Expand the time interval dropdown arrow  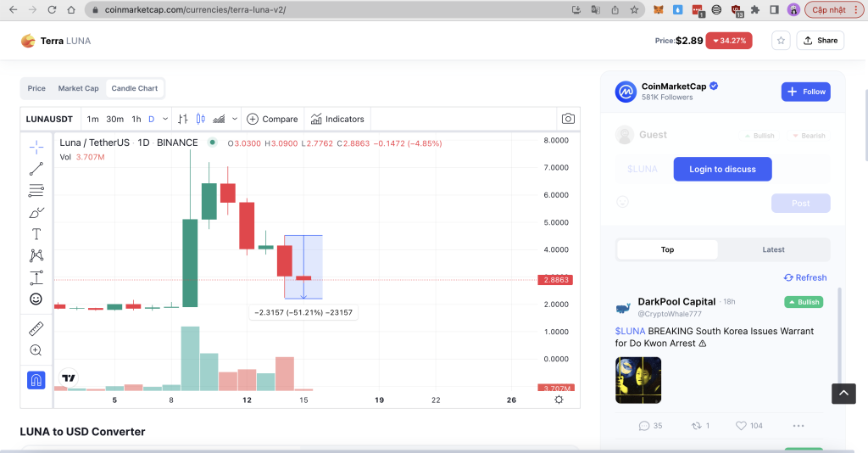pos(165,119)
